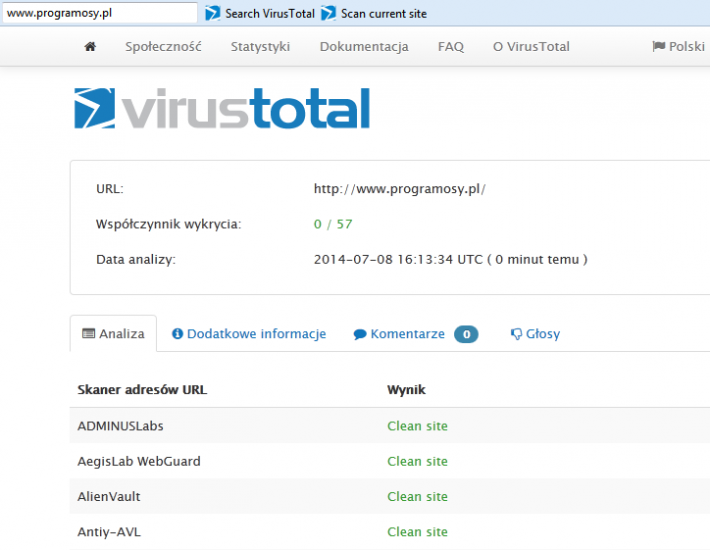Click the Wynik column header
This screenshot has height=550, width=710.
[406, 389]
